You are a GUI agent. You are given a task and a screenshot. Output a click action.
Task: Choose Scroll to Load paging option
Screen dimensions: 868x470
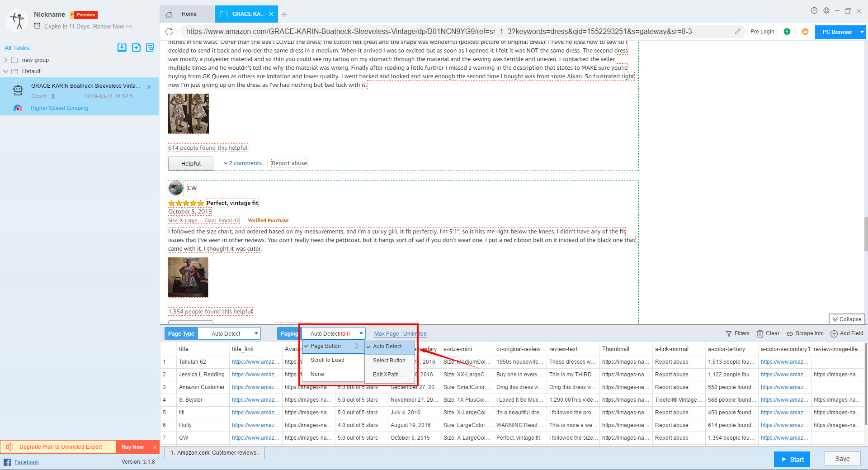tap(333, 360)
